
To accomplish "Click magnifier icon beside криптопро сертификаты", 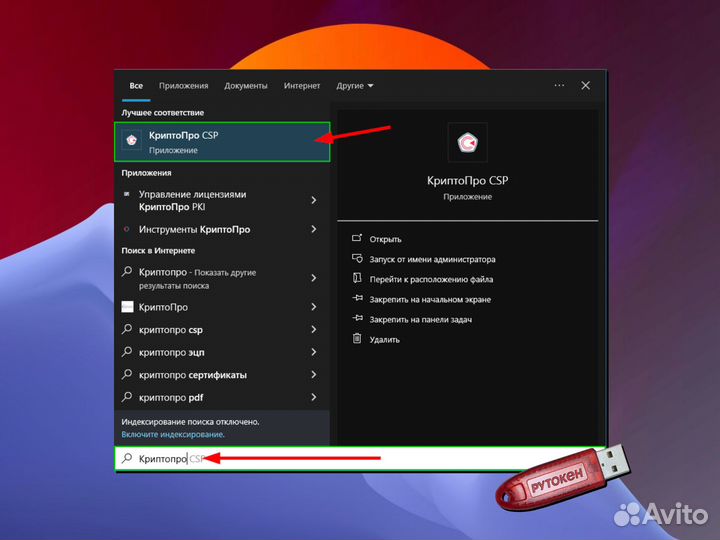I will [127, 374].
